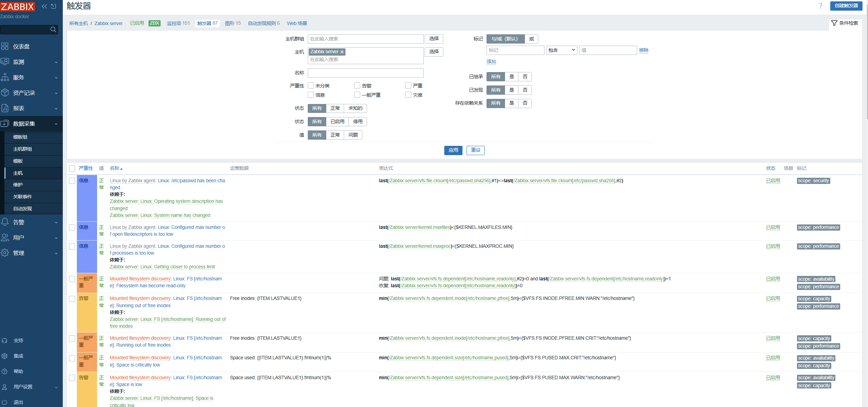Click the 应用 apply button
This screenshot has height=407, width=868.
click(x=453, y=150)
